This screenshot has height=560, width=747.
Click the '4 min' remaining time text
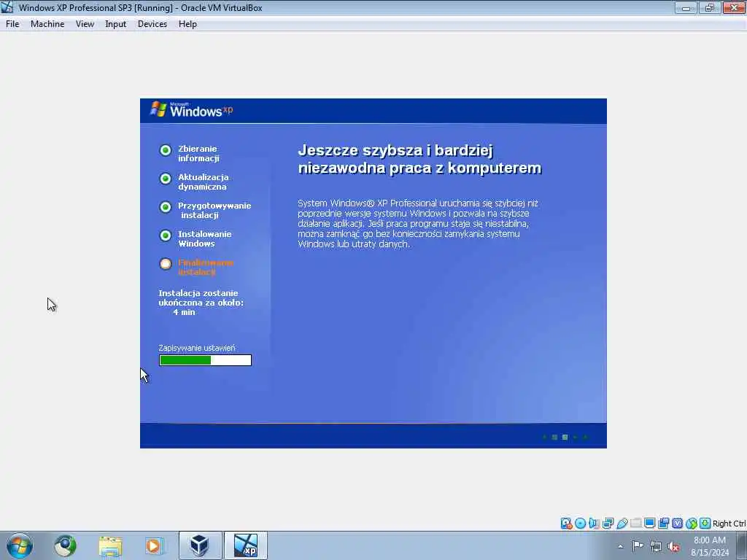click(184, 312)
